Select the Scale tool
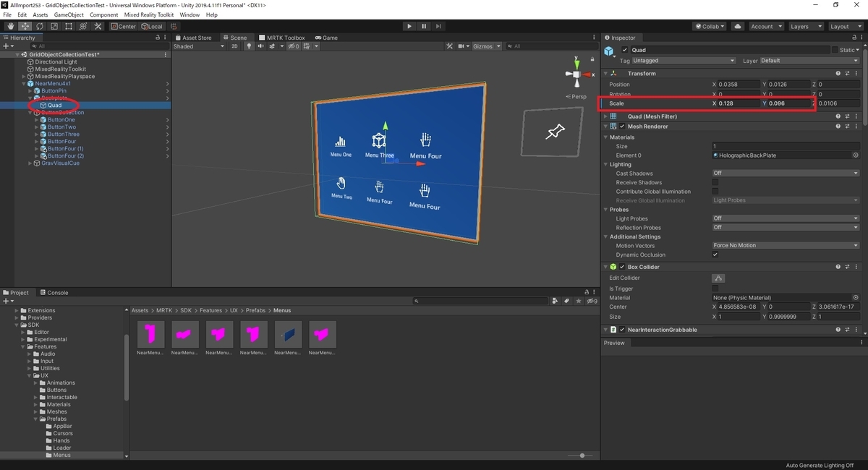The image size is (868, 470). tap(54, 26)
